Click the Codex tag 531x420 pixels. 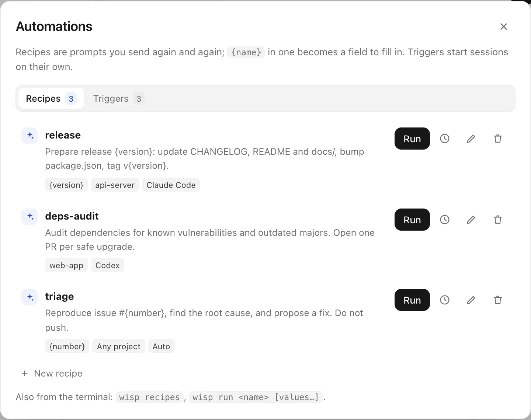click(x=107, y=265)
